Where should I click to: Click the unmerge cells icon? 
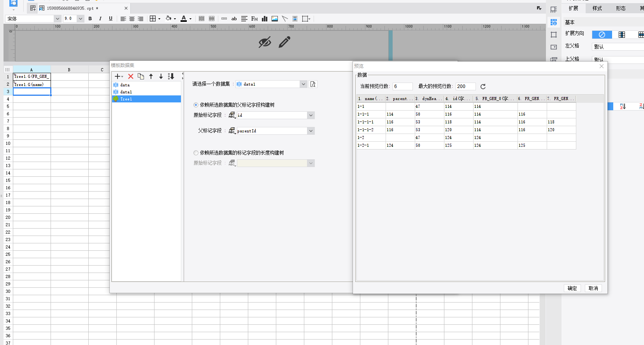pos(212,19)
